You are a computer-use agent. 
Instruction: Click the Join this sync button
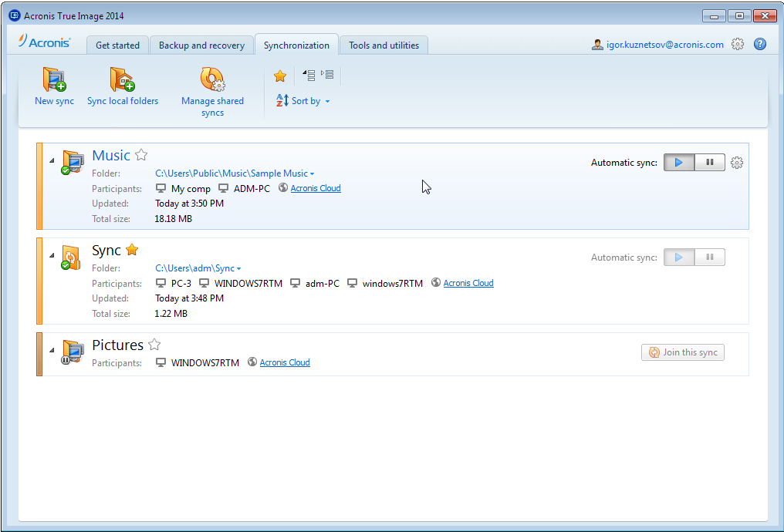[x=683, y=352]
